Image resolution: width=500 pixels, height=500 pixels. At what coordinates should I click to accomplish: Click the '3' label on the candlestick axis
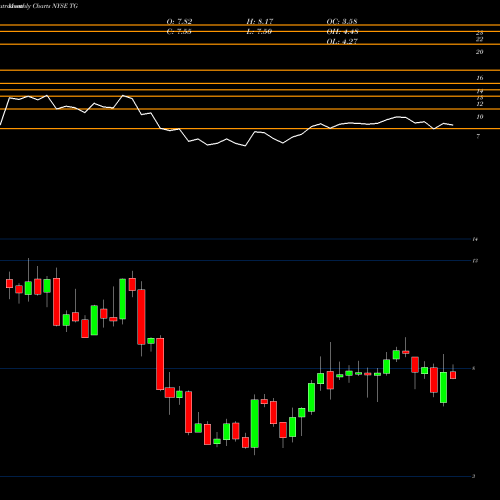474,476
